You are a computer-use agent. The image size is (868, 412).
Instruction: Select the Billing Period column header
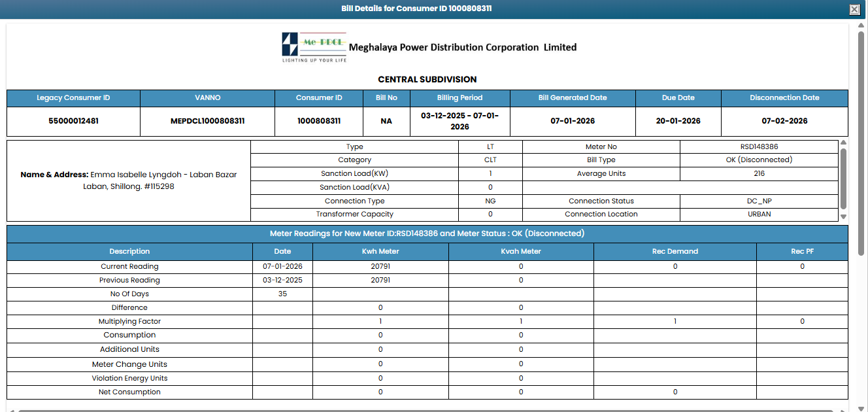[x=460, y=98]
